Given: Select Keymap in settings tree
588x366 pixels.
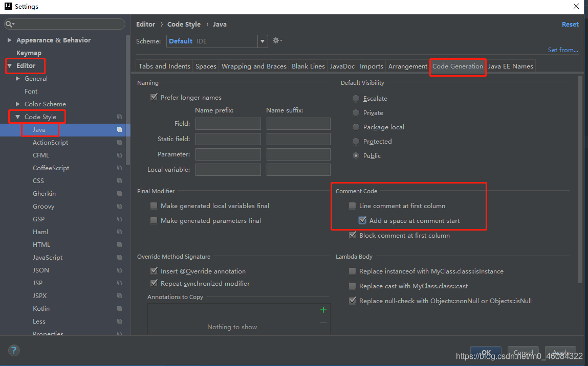Looking at the screenshot, I should (x=29, y=53).
